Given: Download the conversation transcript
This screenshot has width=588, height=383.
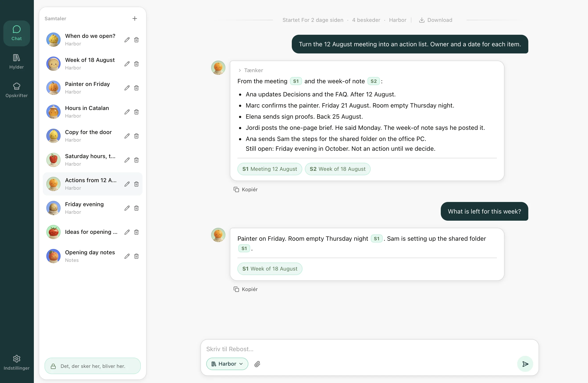Looking at the screenshot, I should pyautogui.click(x=436, y=20).
